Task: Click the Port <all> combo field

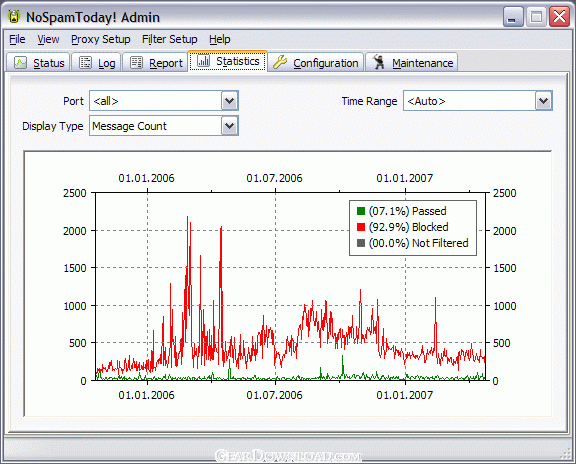Action: pos(164,101)
